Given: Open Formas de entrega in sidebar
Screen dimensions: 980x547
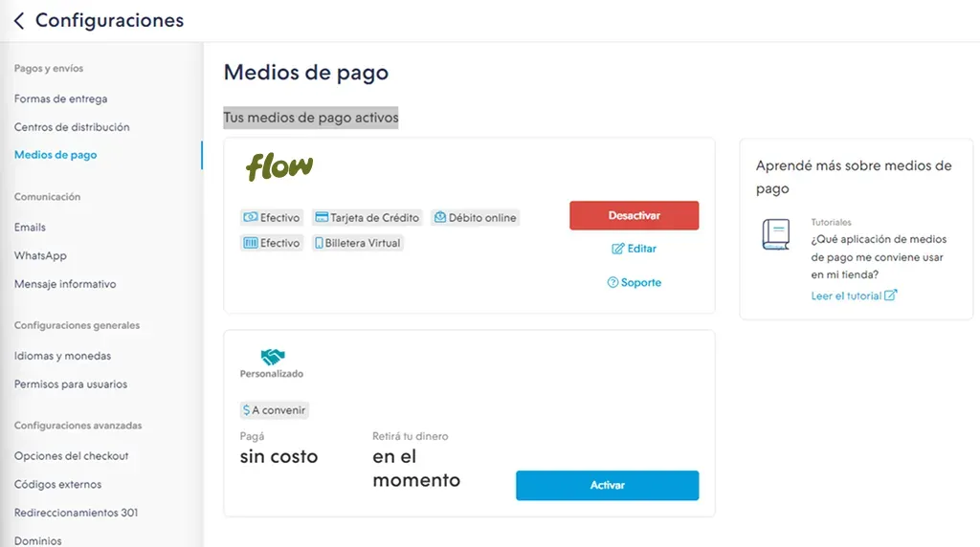Looking at the screenshot, I should tap(60, 98).
